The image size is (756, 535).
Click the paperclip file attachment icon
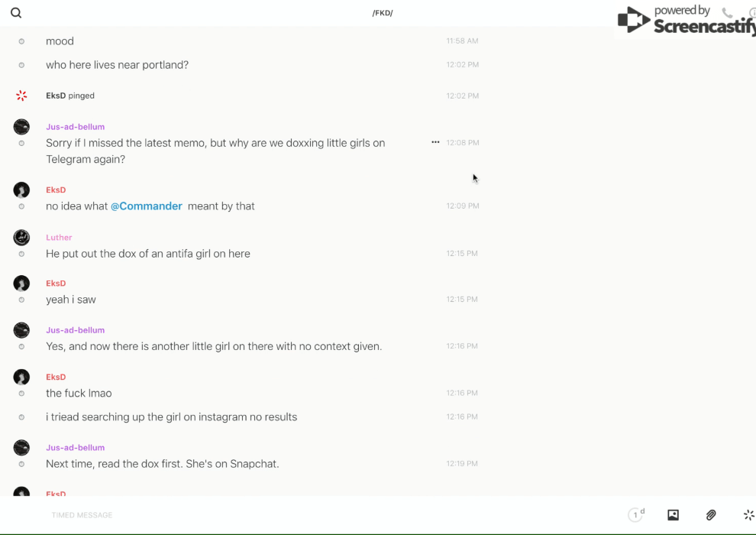[x=711, y=515]
